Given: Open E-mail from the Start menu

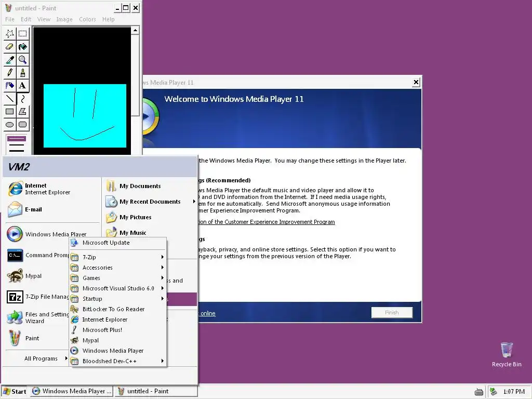Looking at the screenshot, I should click(52, 209).
